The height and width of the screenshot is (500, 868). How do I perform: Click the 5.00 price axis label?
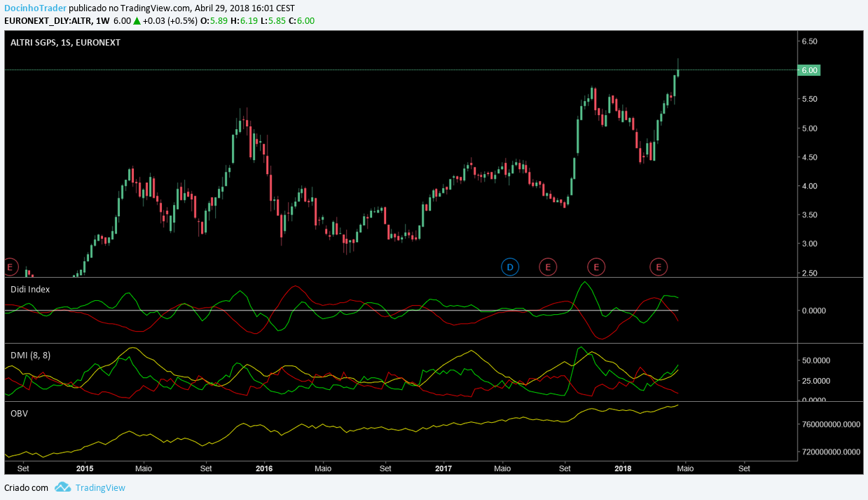[x=810, y=128]
